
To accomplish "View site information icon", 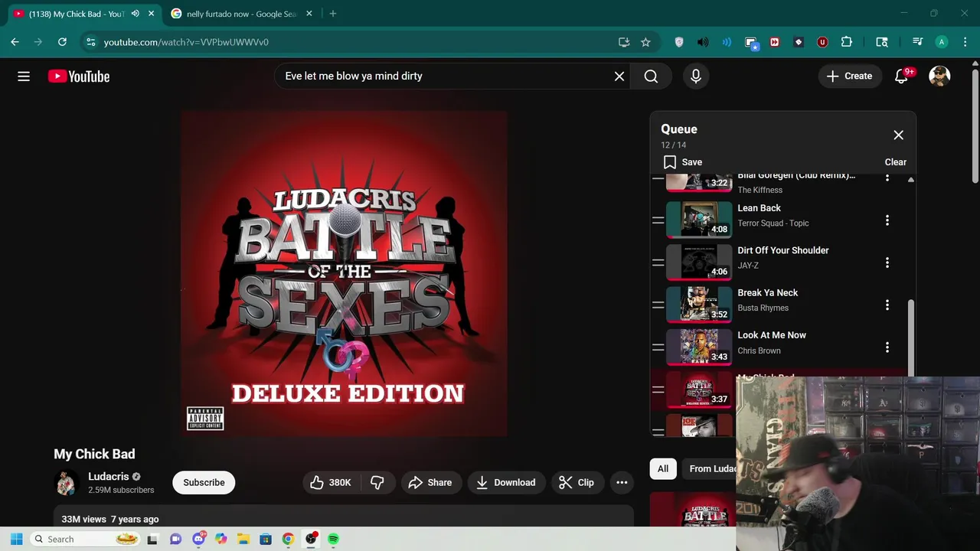I will tap(90, 42).
